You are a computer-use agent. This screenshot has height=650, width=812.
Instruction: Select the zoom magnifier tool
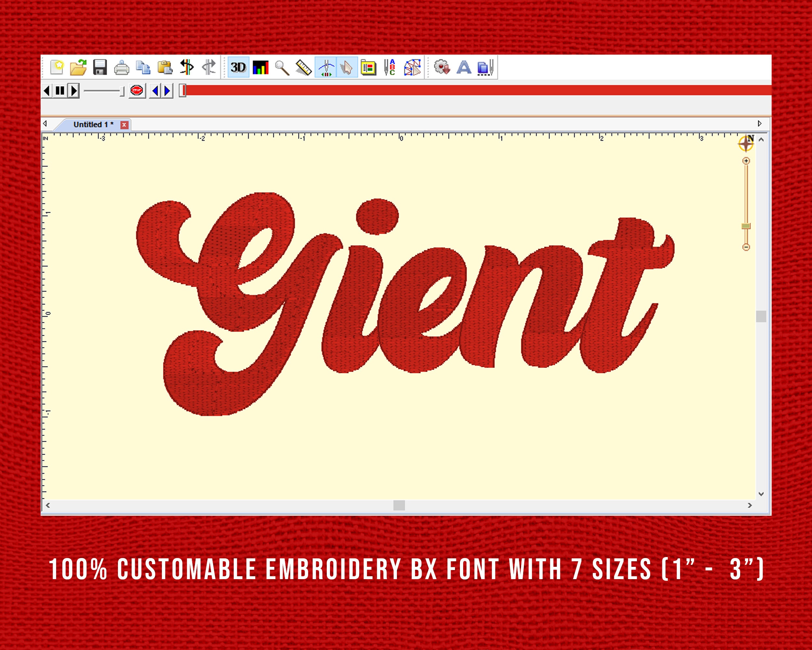point(281,68)
